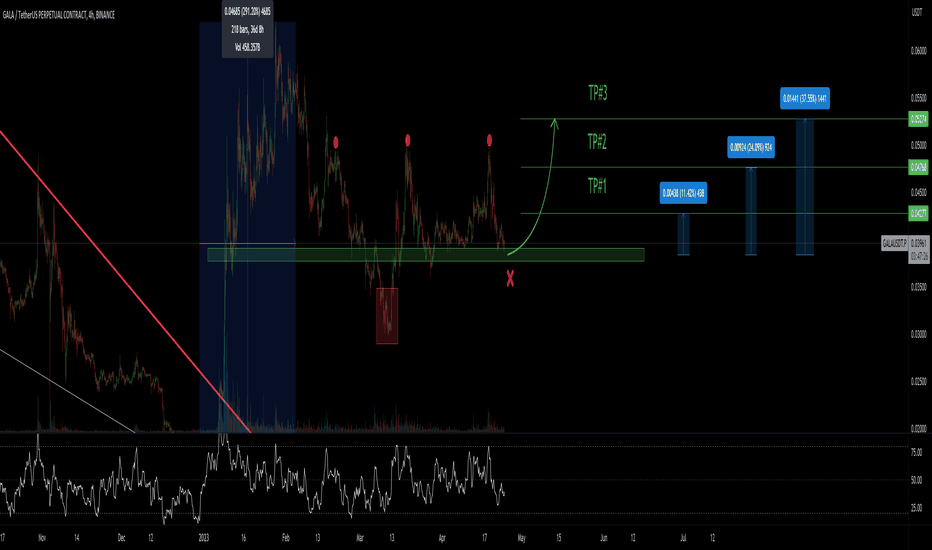This screenshot has height=550, width=932.
Task: Click the TP#3 text label
Action: [x=597, y=93]
